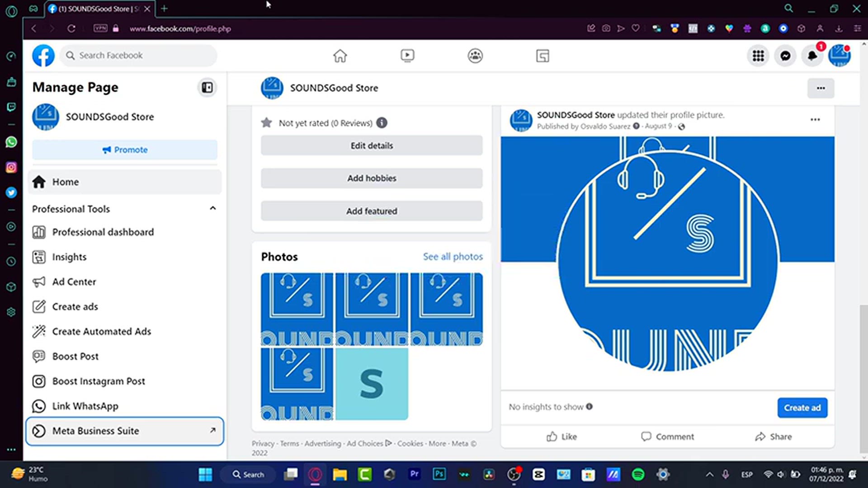
Task: Click the Edit details button
Action: (372, 145)
